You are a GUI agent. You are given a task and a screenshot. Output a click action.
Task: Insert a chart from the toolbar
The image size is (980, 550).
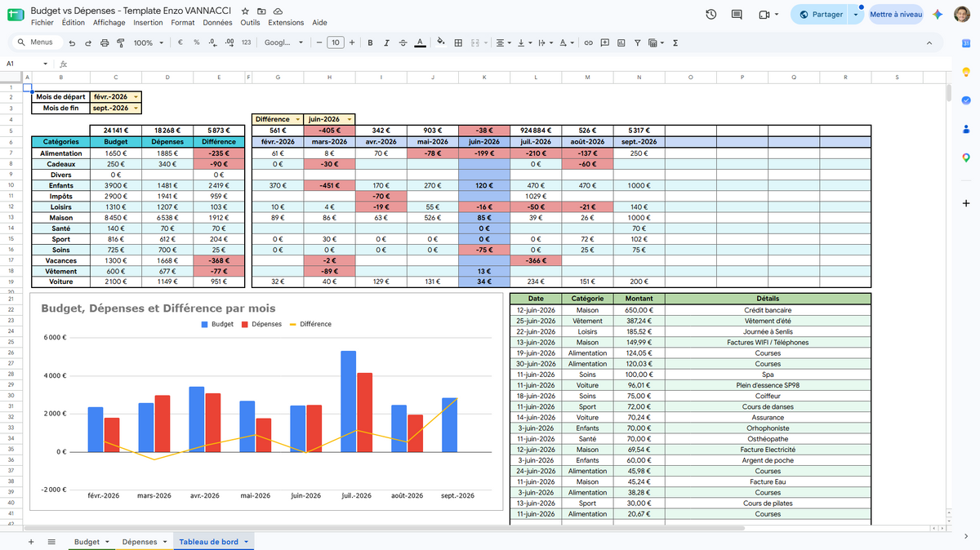pyautogui.click(x=621, y=43)
